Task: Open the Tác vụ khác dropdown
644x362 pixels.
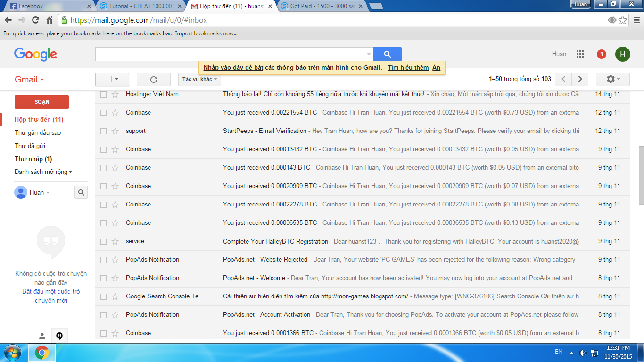Action: tap(199, 79)
